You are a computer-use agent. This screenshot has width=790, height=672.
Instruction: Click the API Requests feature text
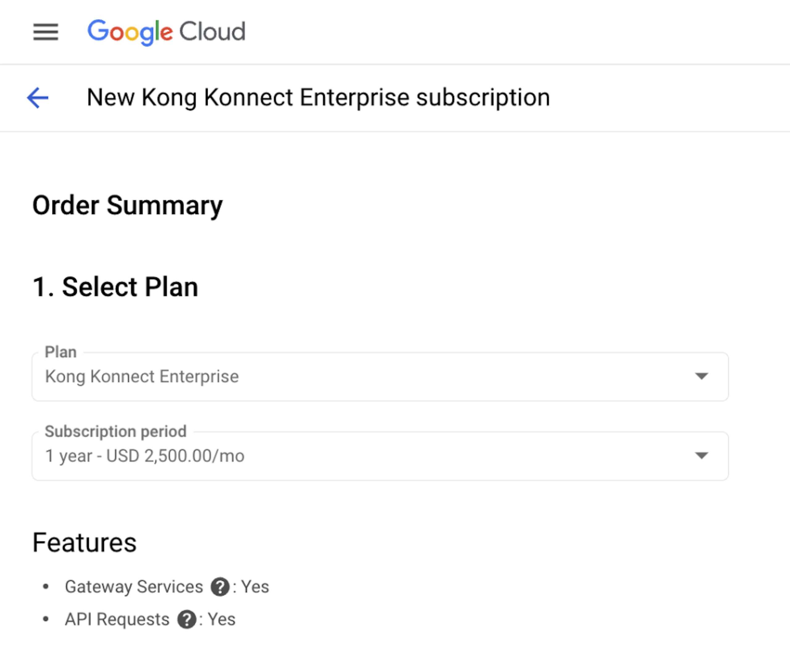117,620
